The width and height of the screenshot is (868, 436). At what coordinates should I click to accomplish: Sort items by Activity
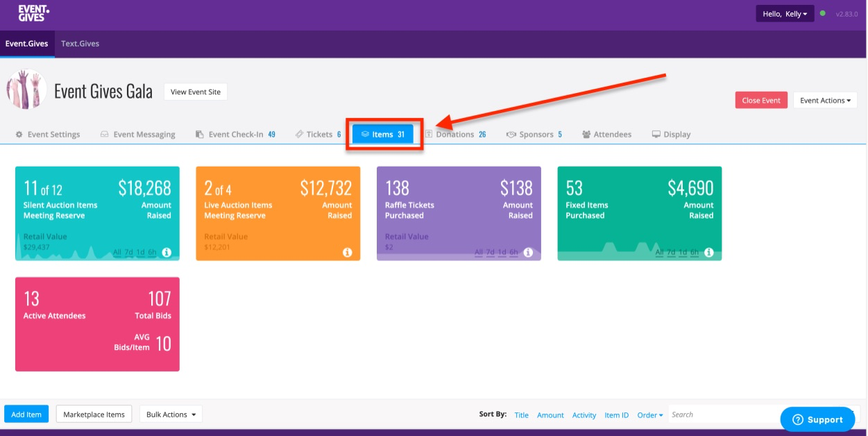pos(584,415)
